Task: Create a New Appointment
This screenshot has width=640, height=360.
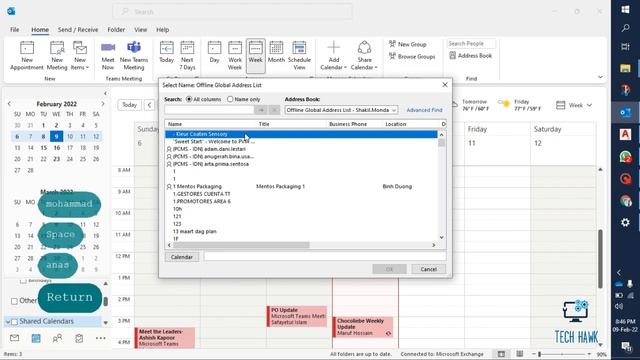Action: 27,56
